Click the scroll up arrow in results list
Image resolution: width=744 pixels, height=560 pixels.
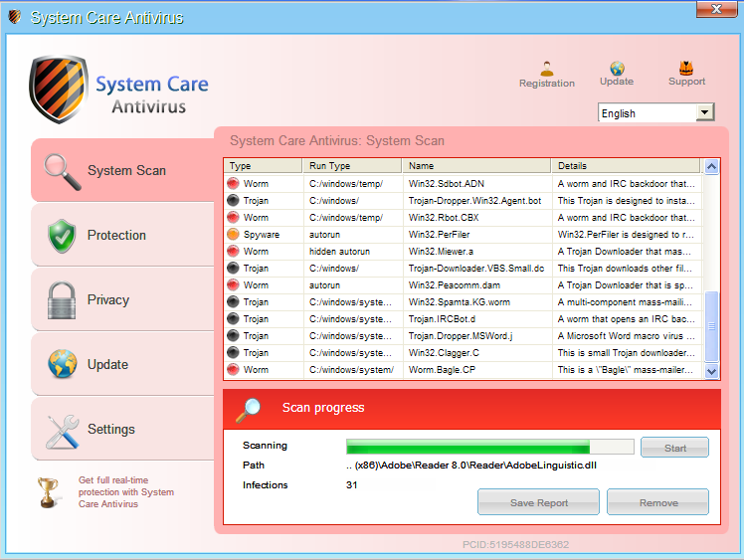[x=710, y=167]
